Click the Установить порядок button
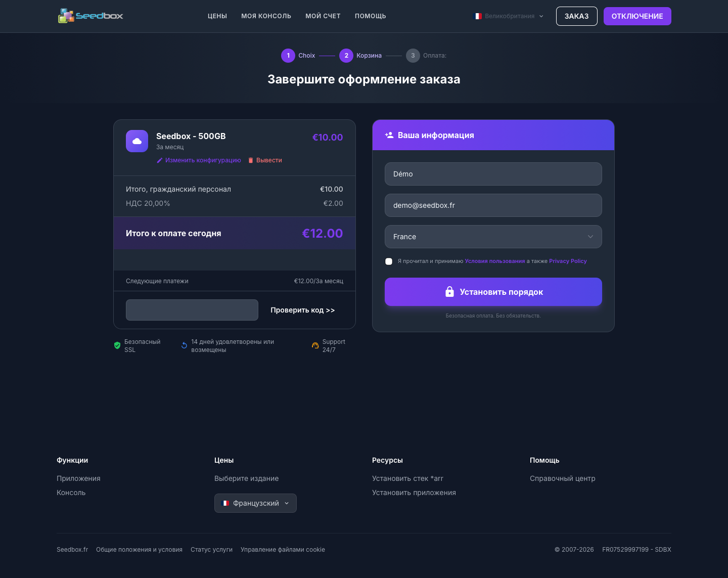The height and width of the screenshot is (578, 728). 493,292
